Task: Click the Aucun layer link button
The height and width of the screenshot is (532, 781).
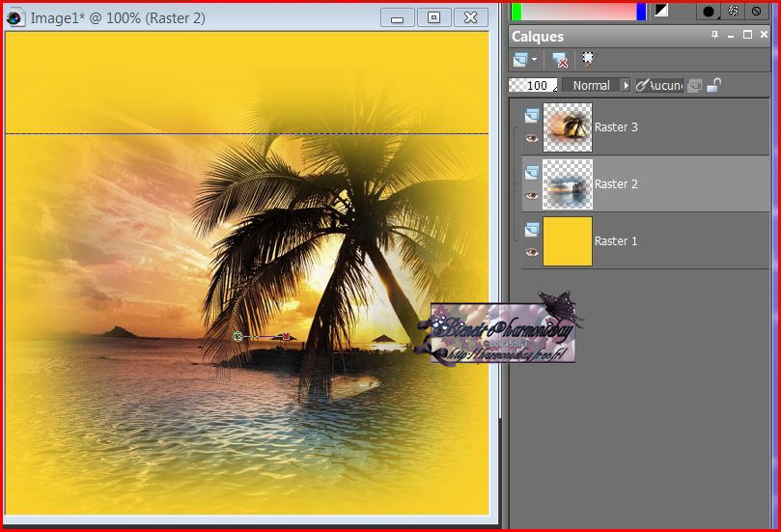Action: pos(659,85)
